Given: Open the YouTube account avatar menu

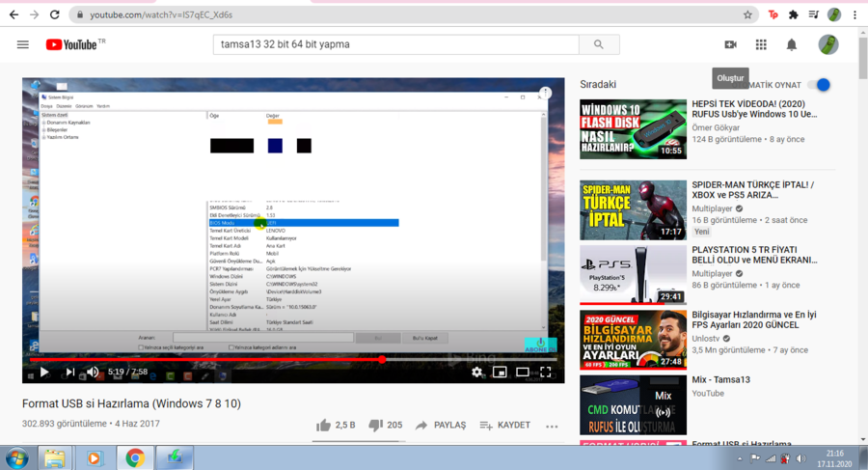Looking at the screenshot, I should (x=828, y=44).
